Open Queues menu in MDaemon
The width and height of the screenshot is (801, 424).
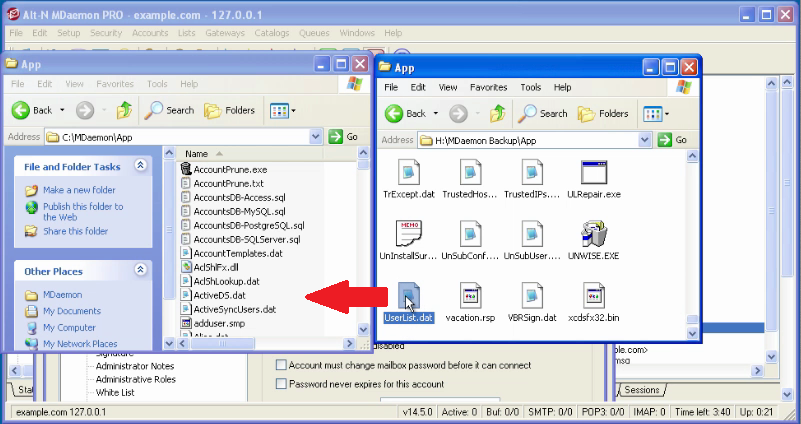(x=314, y=33)
